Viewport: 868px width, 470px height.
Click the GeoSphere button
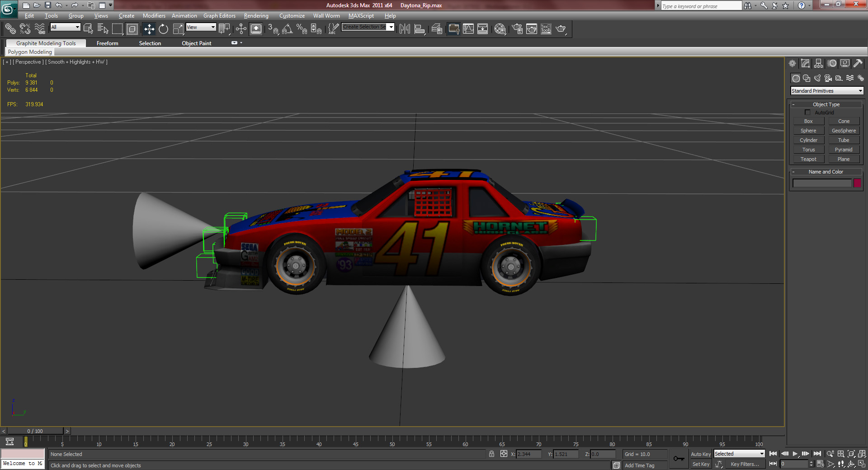(x=844, y=131)
